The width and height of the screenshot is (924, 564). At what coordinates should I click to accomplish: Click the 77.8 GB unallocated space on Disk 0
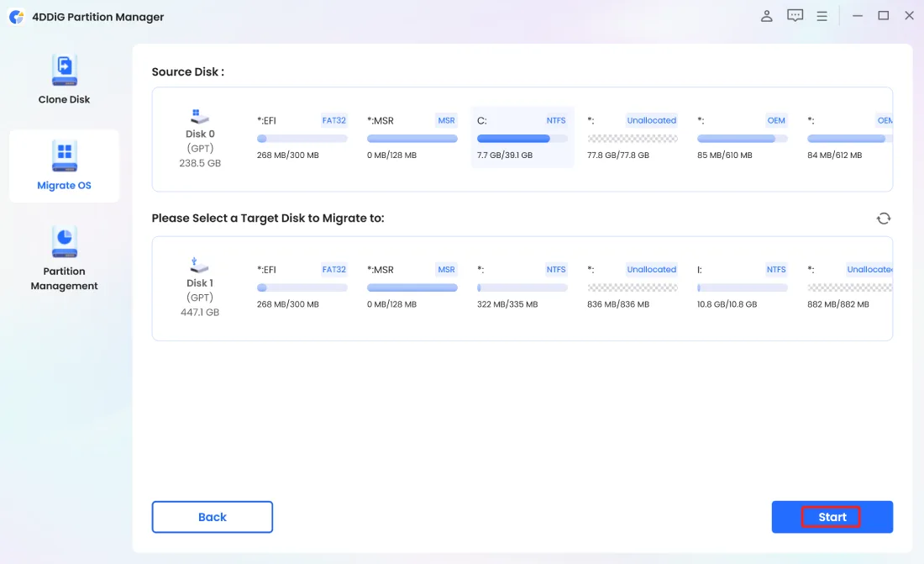pos(632,138)
